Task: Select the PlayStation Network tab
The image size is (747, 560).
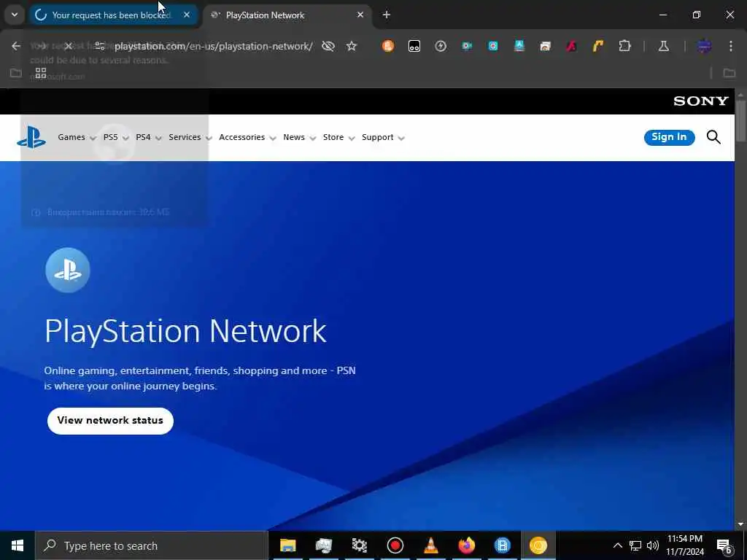Action: tap(287, 15)
